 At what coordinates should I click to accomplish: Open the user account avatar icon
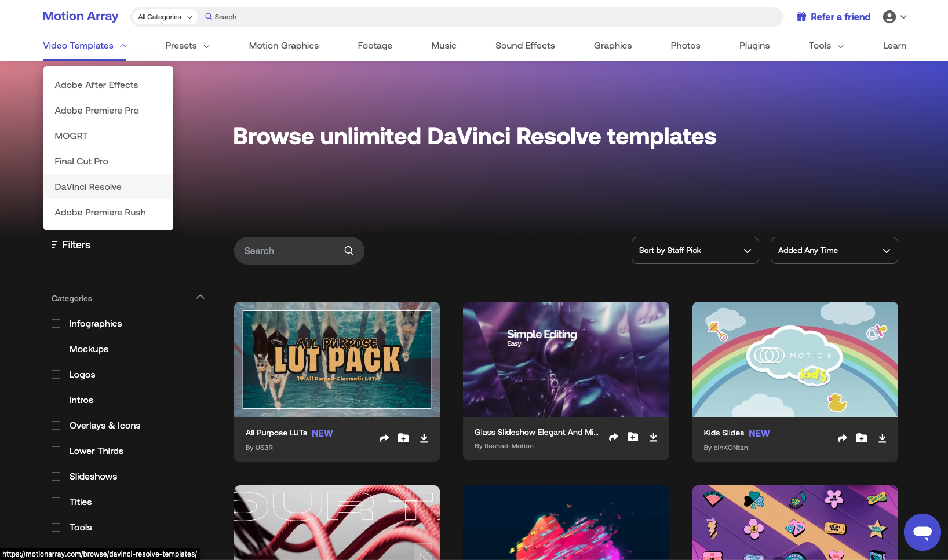[x=889, y=17]
